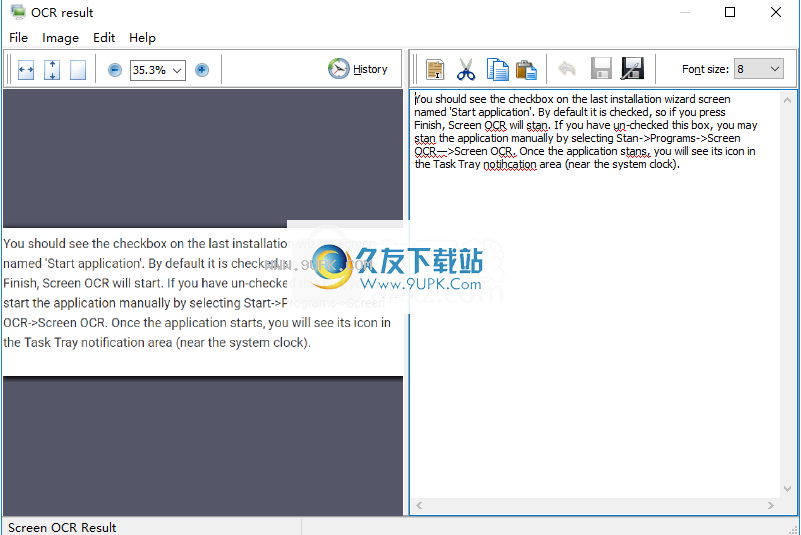Screen dimensions: 801x535
Task: Paste from clipboard icon
Action: pyautogui.click(x=526, y=69)
